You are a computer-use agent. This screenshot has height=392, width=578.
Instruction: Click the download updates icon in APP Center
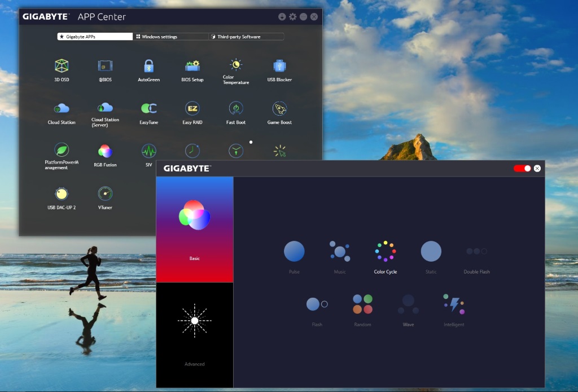[282, 16]
